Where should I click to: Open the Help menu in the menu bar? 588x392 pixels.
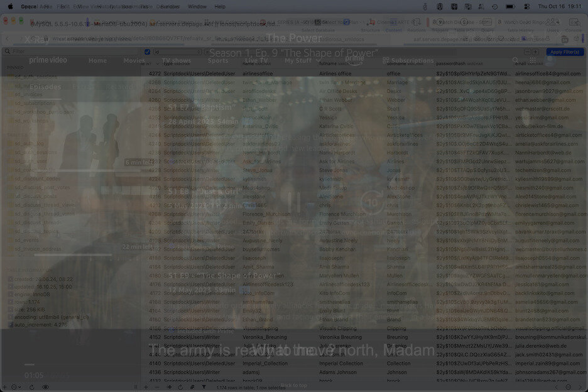point(220,6)
